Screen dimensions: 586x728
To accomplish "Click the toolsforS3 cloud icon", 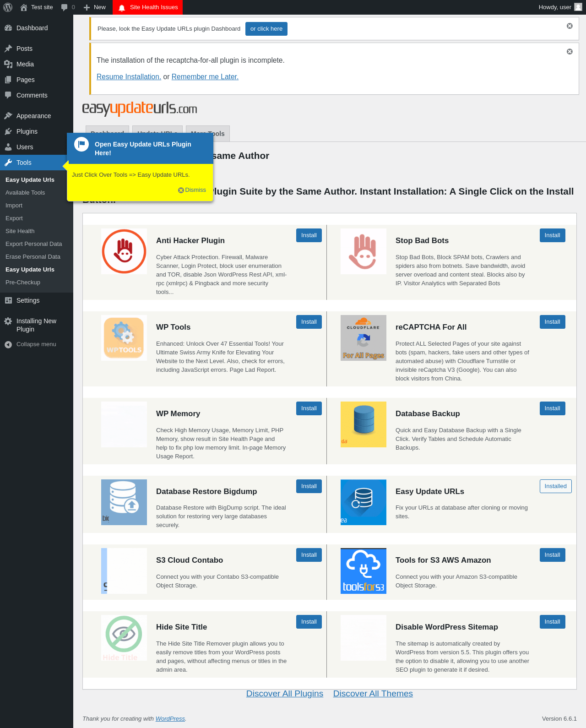I will point(364,571).
